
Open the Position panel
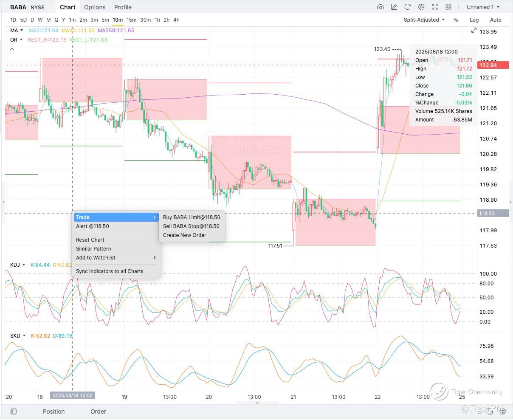pyautogui.click(x=54, y=412)
